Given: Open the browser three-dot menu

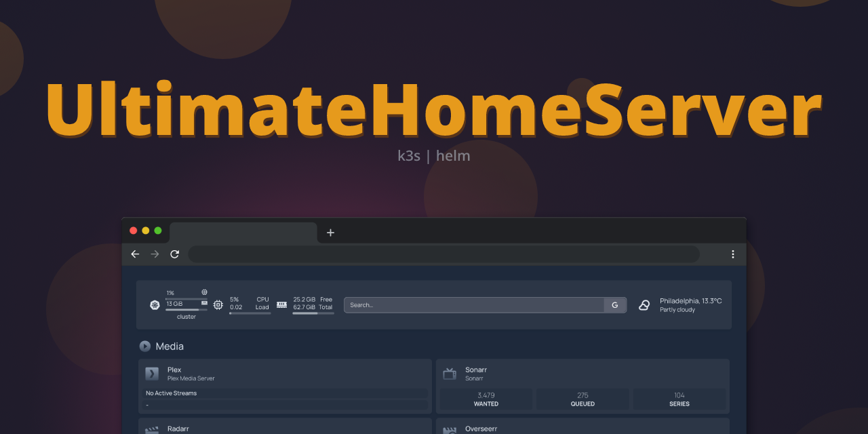Looking at the screenshot, I should point(733,254).
